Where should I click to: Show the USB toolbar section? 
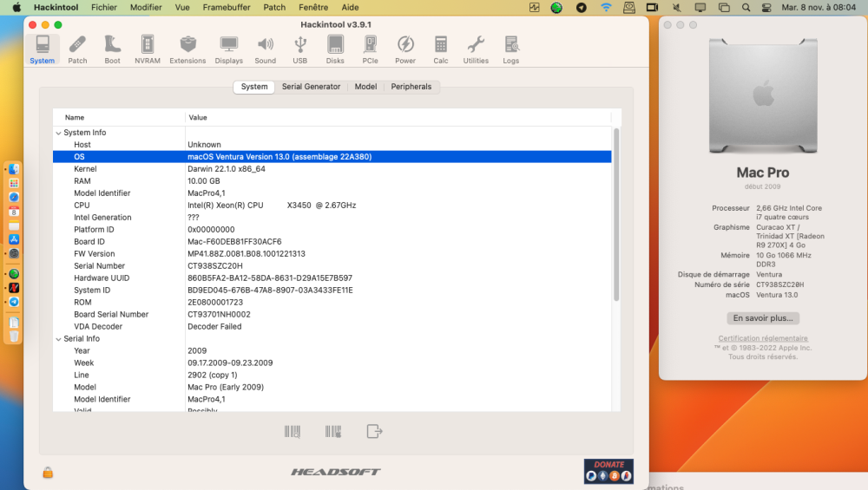pyautogui.click(x=300, y=49)
